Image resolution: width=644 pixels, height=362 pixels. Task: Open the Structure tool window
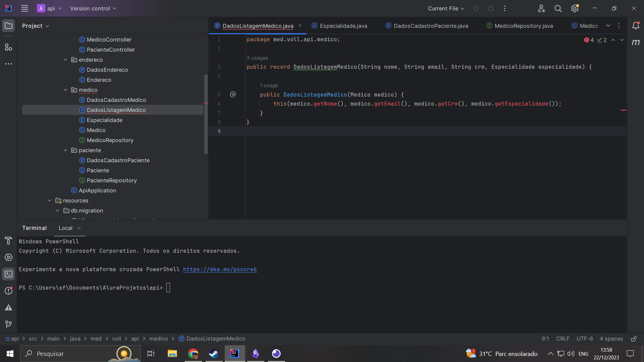[x=8, y=47]
